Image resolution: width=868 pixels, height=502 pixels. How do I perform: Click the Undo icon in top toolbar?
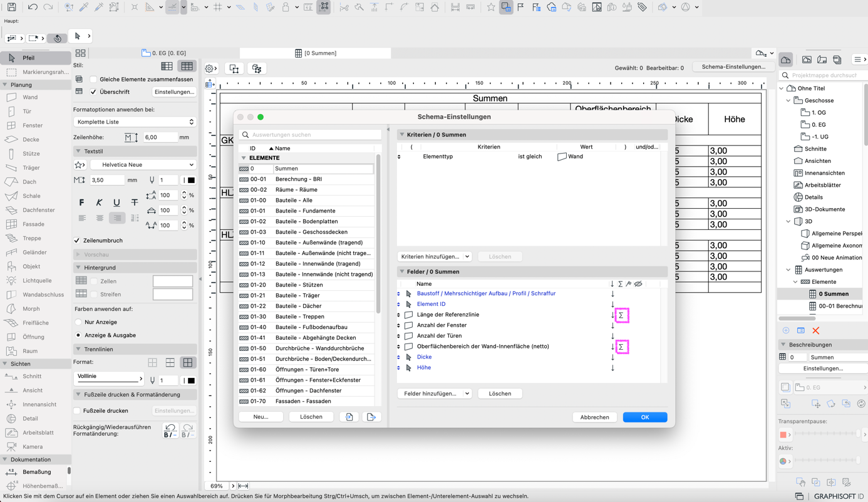pyautogui.click(x=33, y=8)
